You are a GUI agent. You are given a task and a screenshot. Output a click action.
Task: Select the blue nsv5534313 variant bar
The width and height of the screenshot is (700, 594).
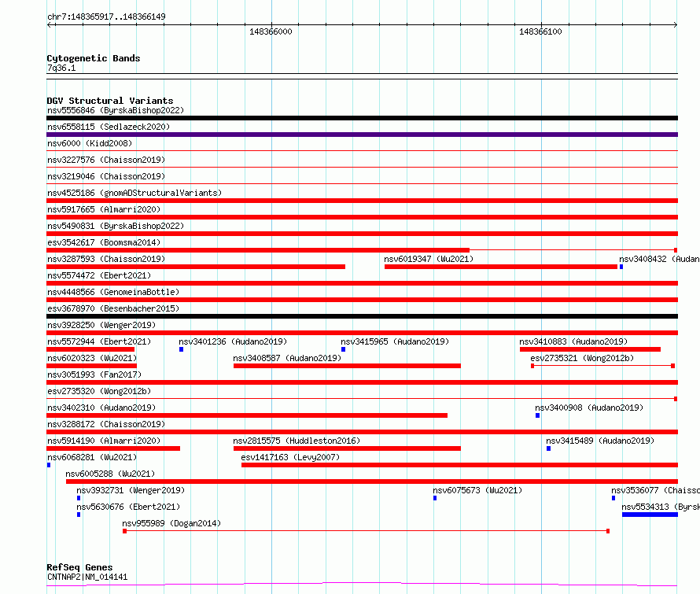click(x=649, y=515)
